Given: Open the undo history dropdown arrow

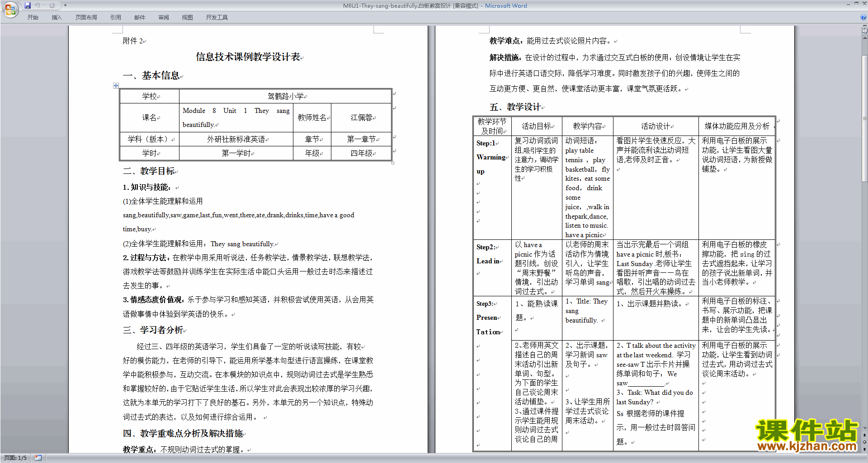Looking at the screenshot, I should coord(44,5).
